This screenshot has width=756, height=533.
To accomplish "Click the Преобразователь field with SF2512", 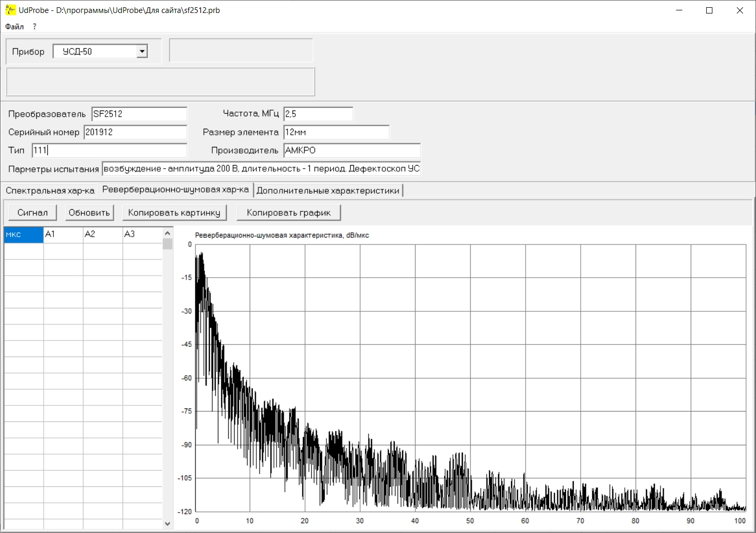I will [139, 114].
